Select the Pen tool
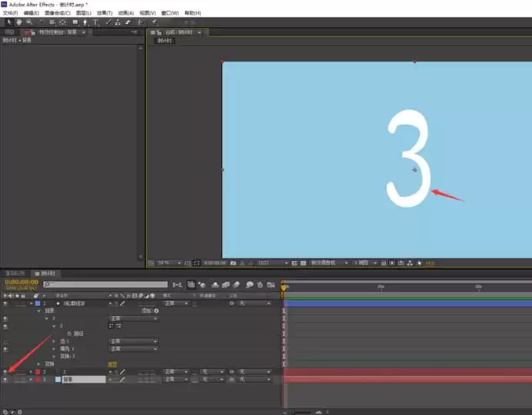The image size is (532, 415). [x=85, y=22]
